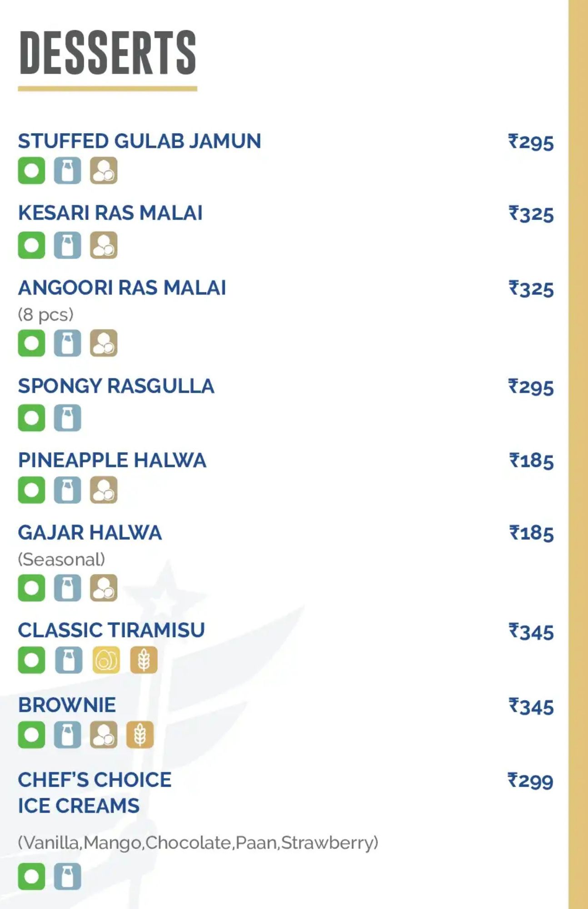Click the ₹299 price of Chef's Choice Ice Creams

[x=530, y=781]
